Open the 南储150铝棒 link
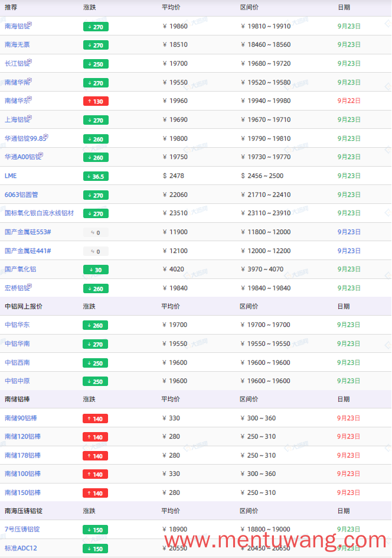This screenshot has height=558, width=392. (22, 493)
